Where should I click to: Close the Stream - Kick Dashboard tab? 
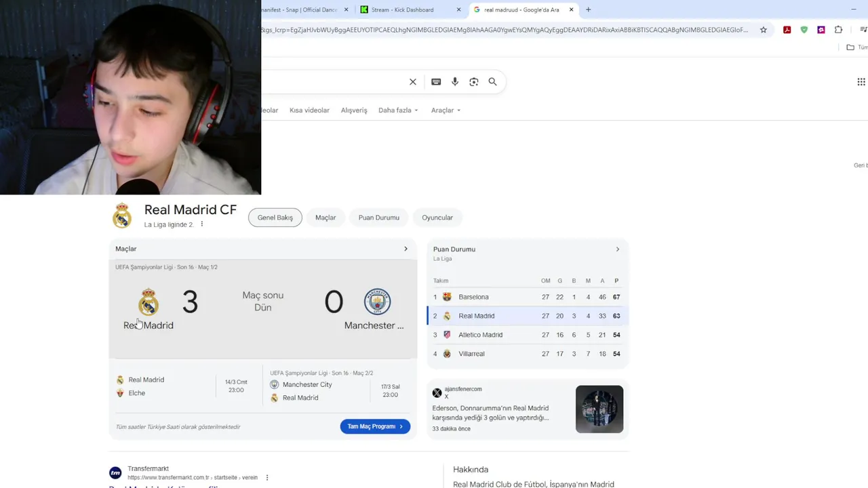(459, 9)
